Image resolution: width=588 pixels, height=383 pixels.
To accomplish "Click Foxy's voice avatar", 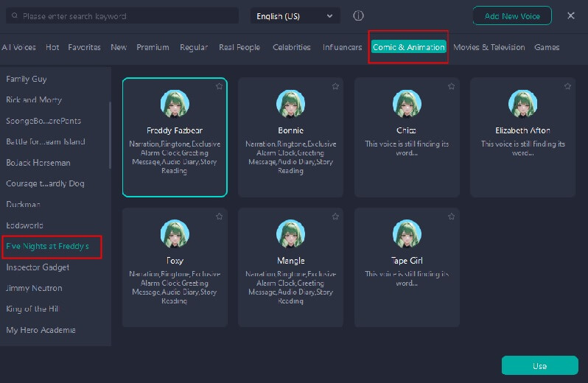I will pos(175,234).
